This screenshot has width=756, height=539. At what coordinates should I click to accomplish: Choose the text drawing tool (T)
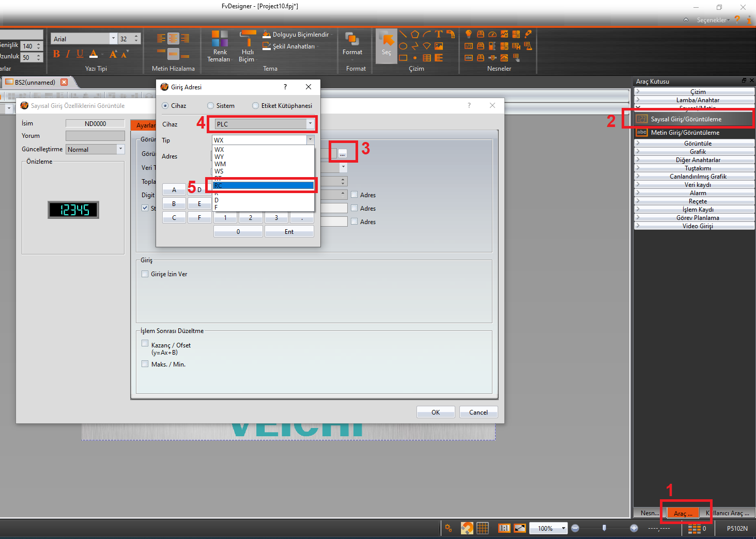pos(439,34)
